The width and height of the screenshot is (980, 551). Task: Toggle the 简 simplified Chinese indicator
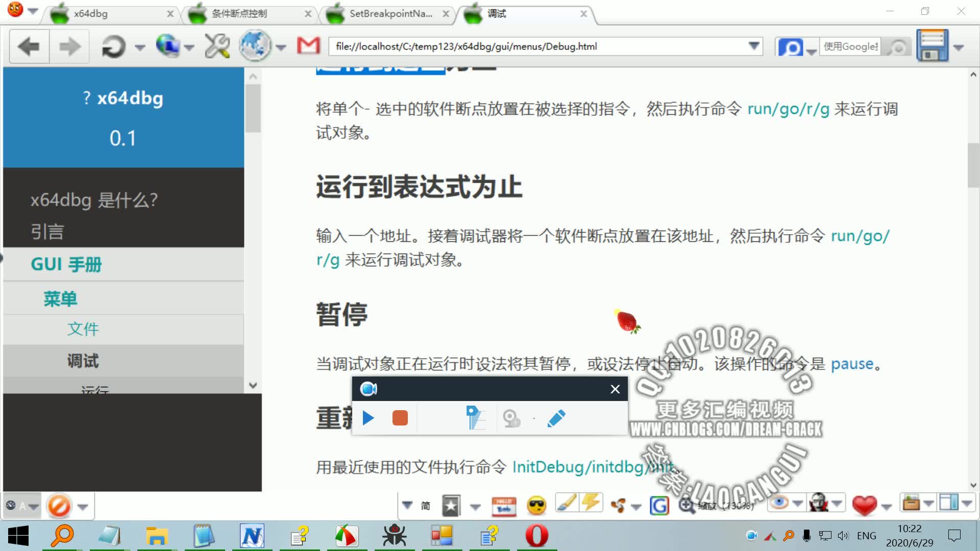pyautogui.click(x=425, y=506)
